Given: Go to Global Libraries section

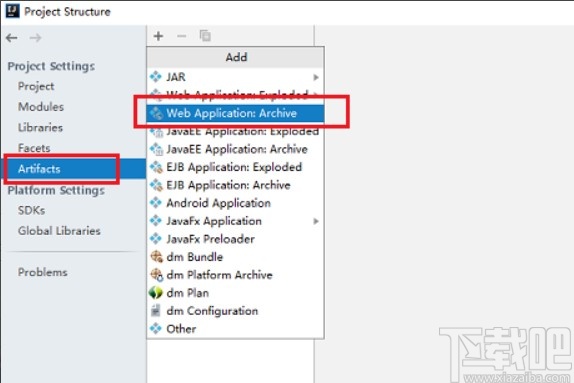Looking at the screenshot, I should click(59, 231).
